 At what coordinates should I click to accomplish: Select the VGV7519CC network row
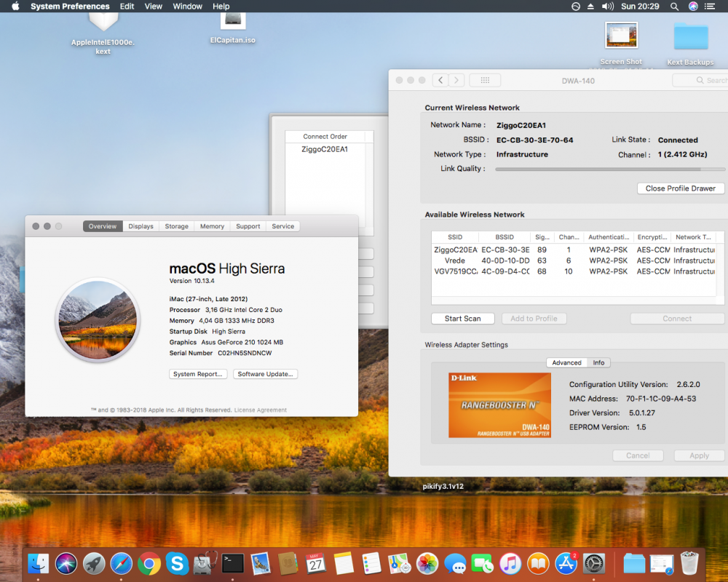tap(574, 271)
